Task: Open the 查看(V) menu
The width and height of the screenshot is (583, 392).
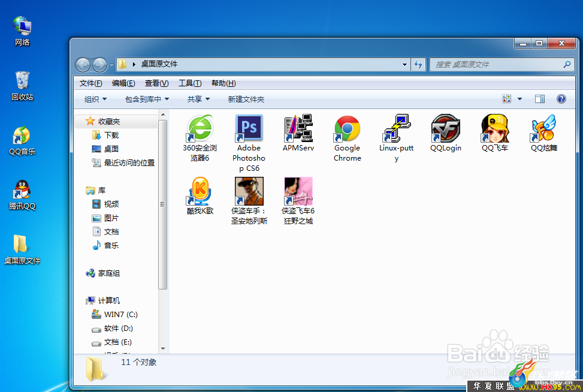Action: point(156,83)
